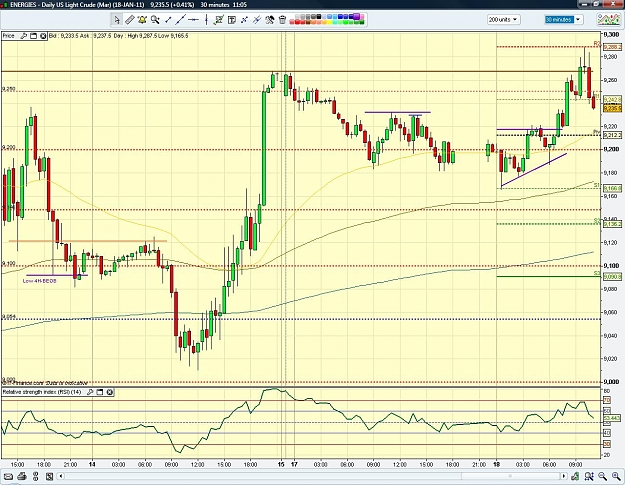Click the highlighted 30 minutes timeframe field
Viewport: 625px width, 485px height.
click(559, 20)
